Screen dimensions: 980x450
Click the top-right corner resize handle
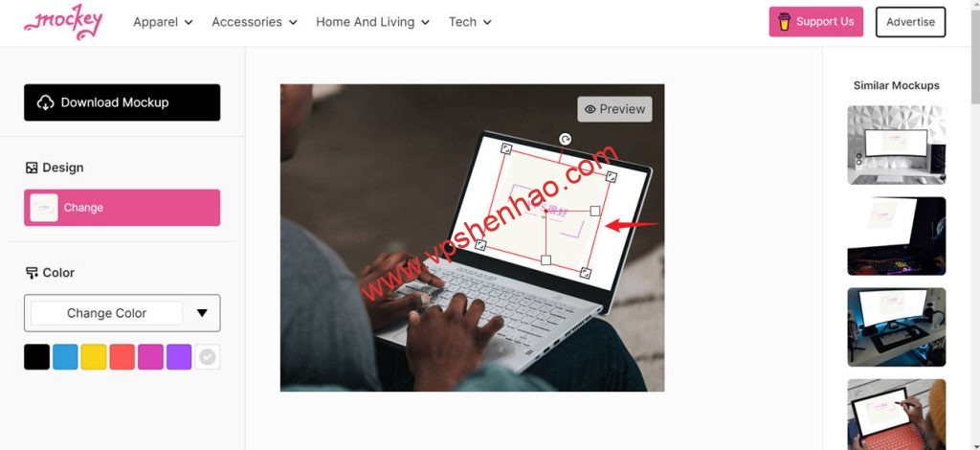click(x=612, y=177)
